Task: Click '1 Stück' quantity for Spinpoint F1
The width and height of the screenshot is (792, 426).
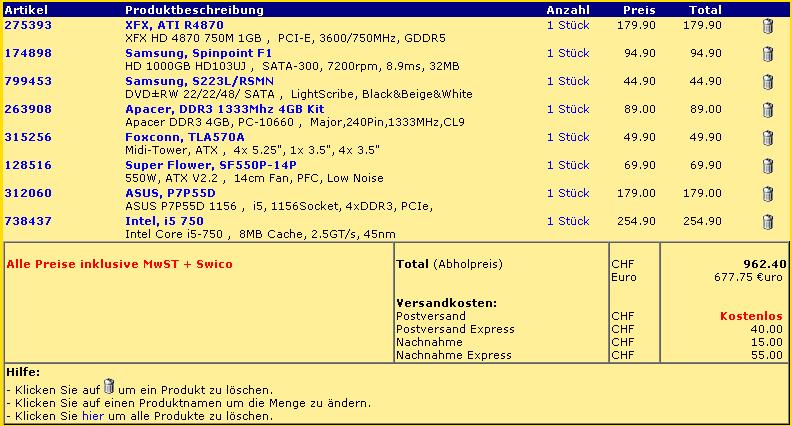Action: [x=568, y=53]
